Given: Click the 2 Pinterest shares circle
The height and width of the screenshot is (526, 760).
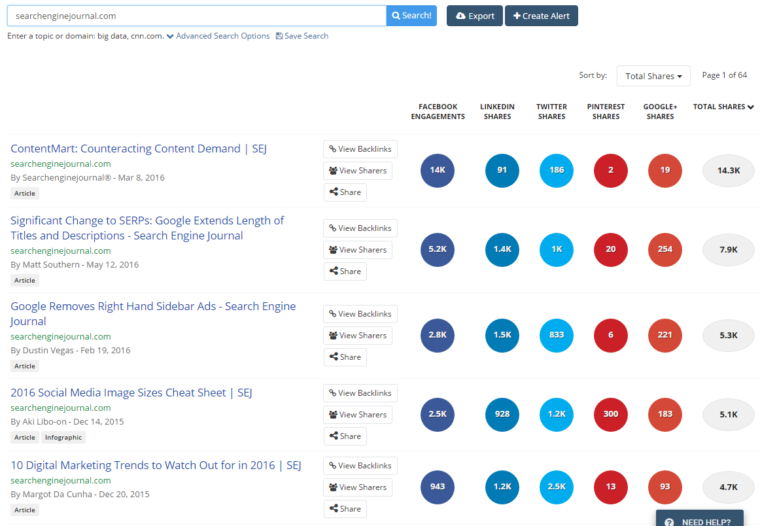Looking at the screenshot, I should pyautogui.click(x=611, y=170).
